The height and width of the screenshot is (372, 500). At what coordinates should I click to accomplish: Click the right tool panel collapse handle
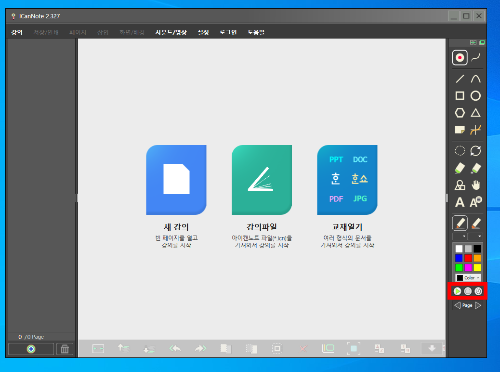click(x=447, y=198)
